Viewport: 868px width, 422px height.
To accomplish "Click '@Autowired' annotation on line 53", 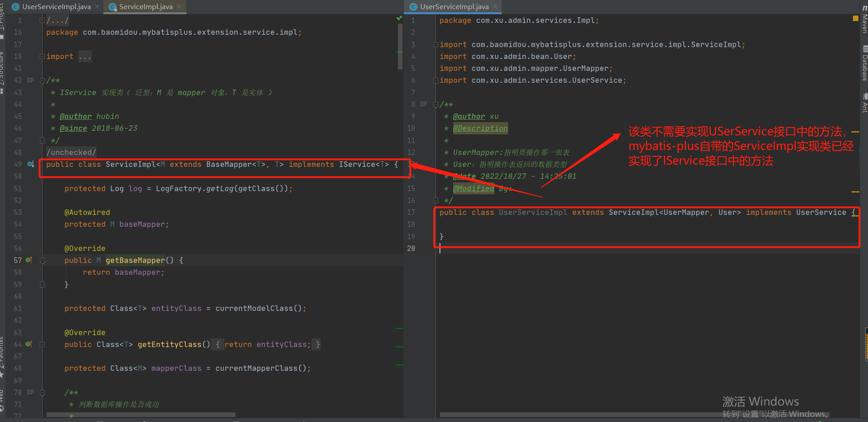I will coord(87,212).
